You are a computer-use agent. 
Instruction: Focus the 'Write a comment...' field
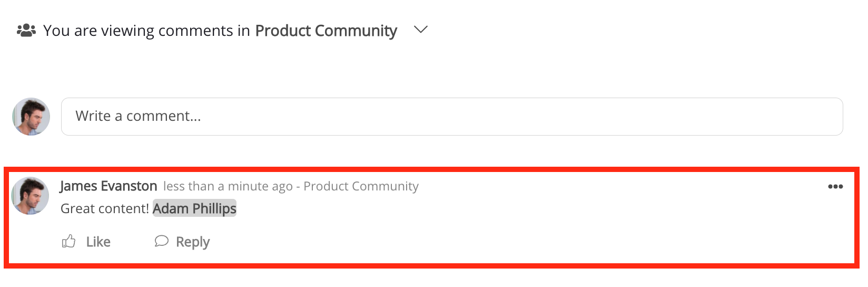tap(452, 117)
